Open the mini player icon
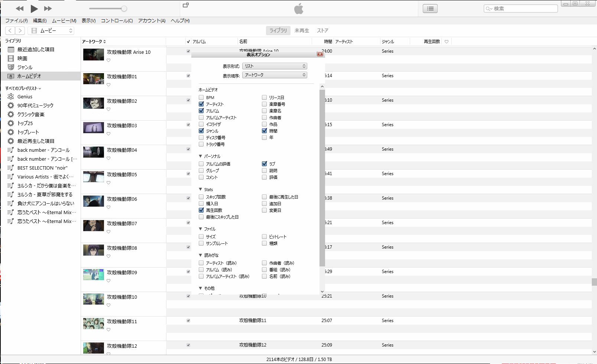 pos(186,5)
